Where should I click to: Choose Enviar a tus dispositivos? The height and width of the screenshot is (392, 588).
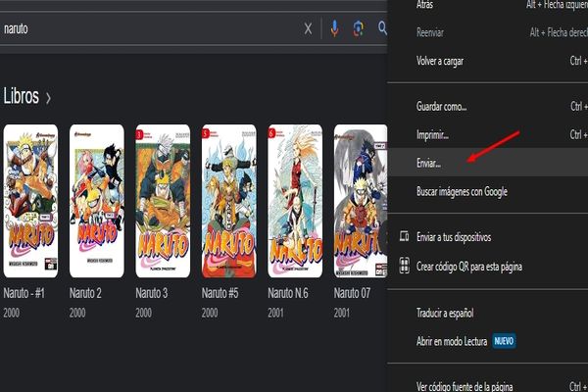point(487,237)
